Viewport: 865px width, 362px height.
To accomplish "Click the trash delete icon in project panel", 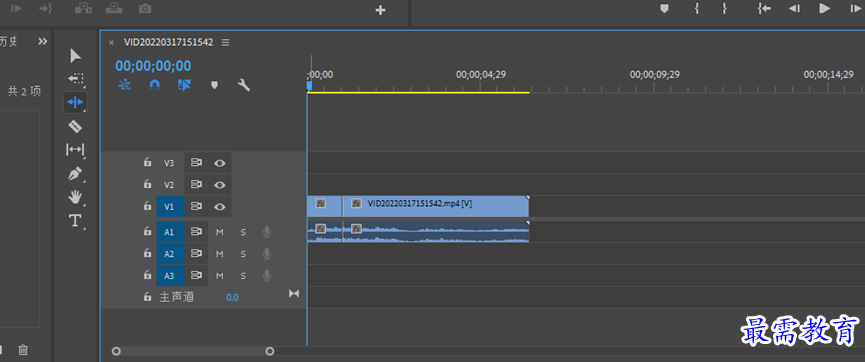I will (x=23, y=349).
